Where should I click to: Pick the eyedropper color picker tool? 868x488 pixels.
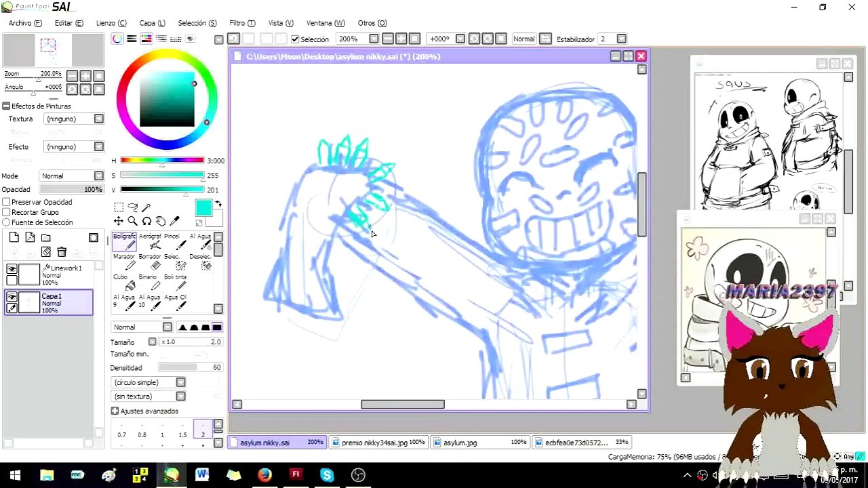pos(175,221)
